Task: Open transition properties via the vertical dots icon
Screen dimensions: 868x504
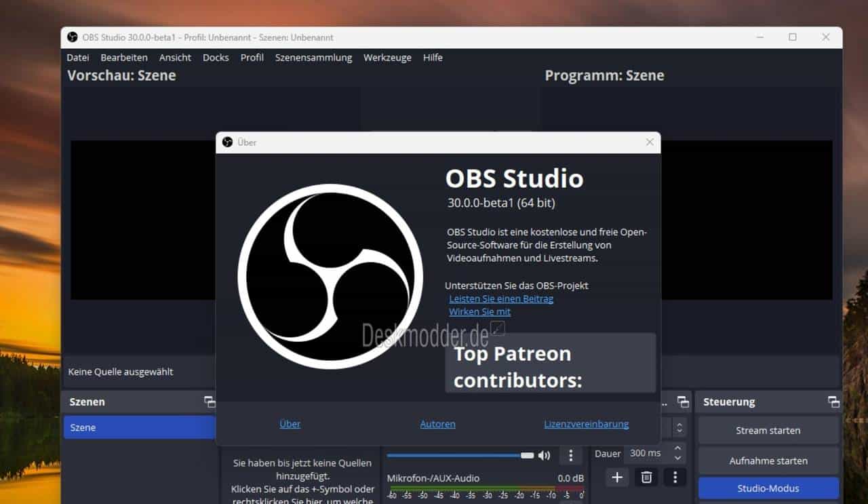Action: coord(675,477)
